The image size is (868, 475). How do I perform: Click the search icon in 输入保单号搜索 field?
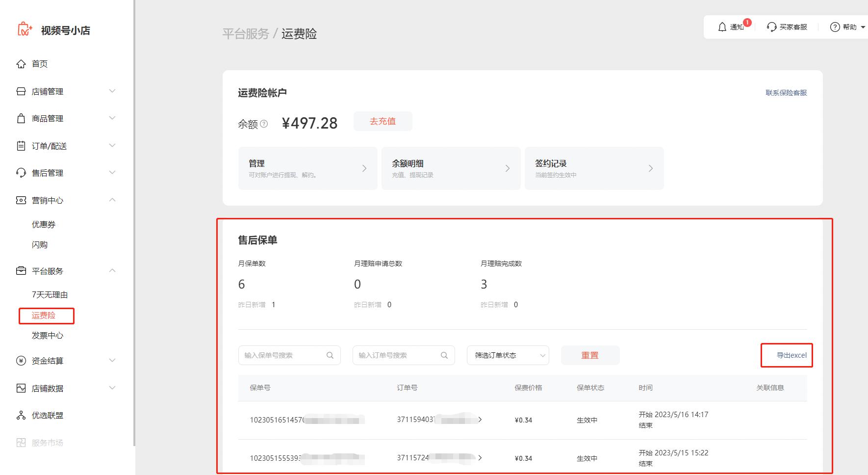(330, 355)
